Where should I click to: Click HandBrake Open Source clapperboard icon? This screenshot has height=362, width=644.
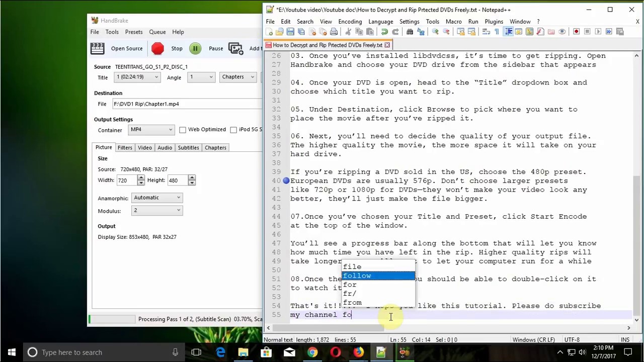click(97, 48)
